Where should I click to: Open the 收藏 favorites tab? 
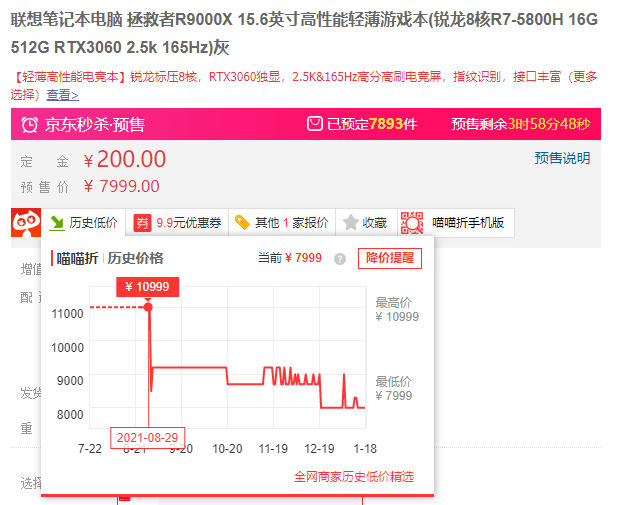click(367, 223)
